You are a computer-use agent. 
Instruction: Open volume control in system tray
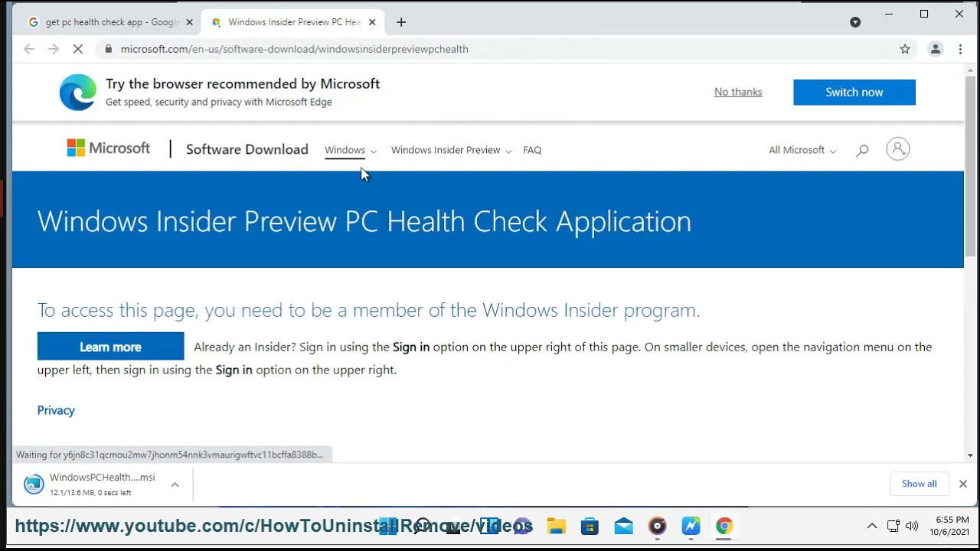click(911, 526)
